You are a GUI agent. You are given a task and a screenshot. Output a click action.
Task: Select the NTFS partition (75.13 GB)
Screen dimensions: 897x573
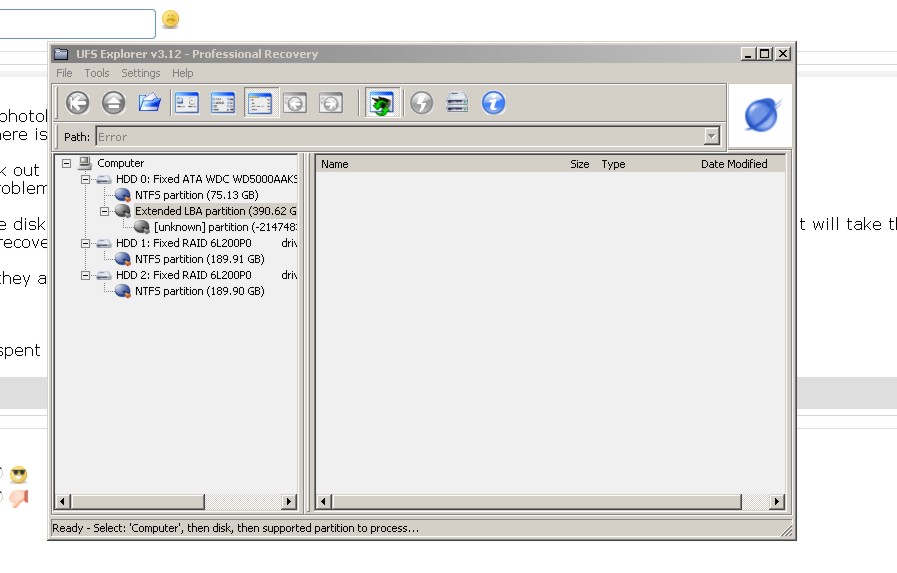[x=196, y=195]
